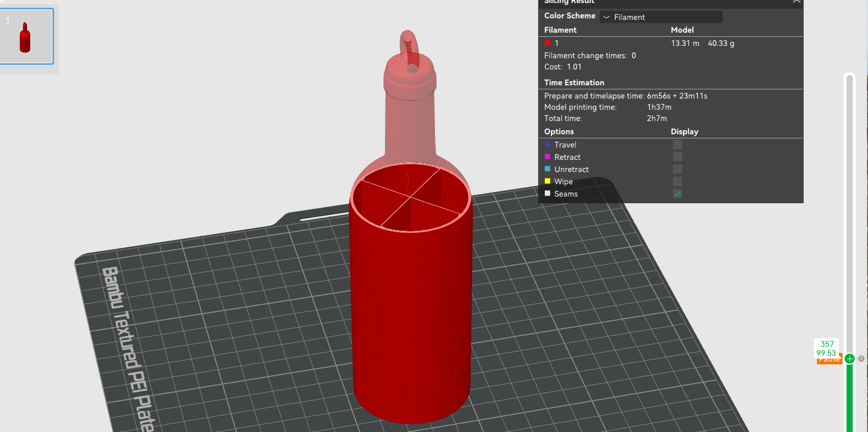
Task: Click the '13.31 m' filament length value
Action: pos(685,43)
